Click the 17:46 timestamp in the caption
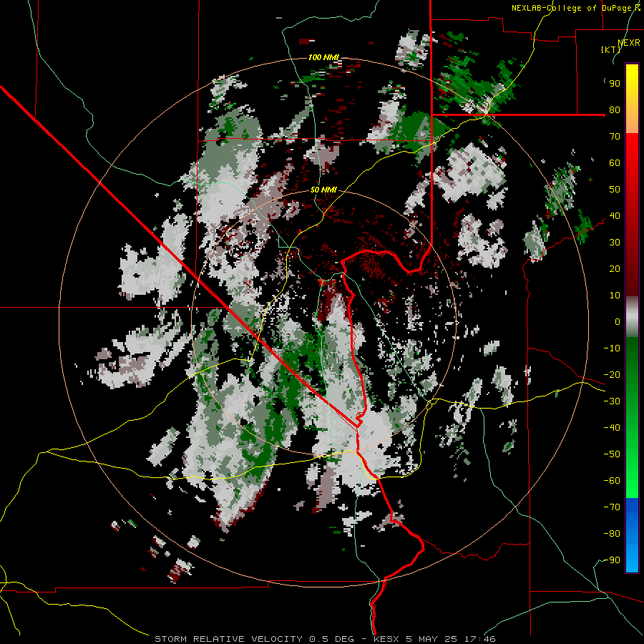The image size is (644, 644). [x=479, y=639]
